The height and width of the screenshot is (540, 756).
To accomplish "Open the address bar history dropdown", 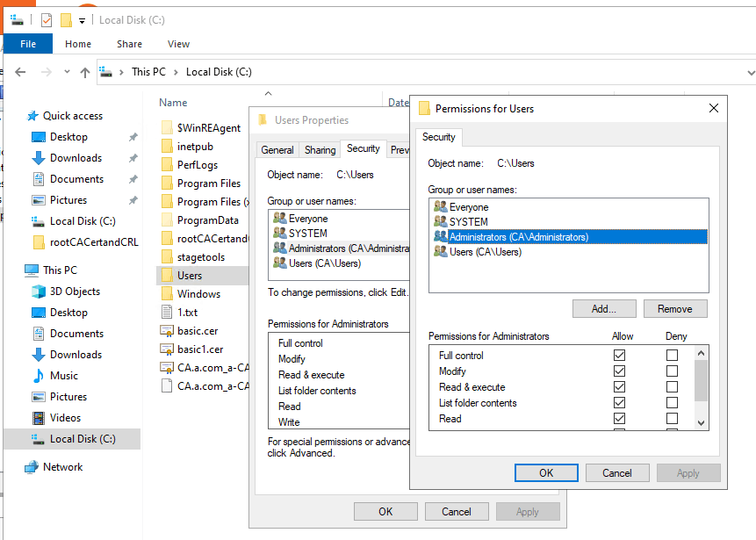I will tap(750, 73).
